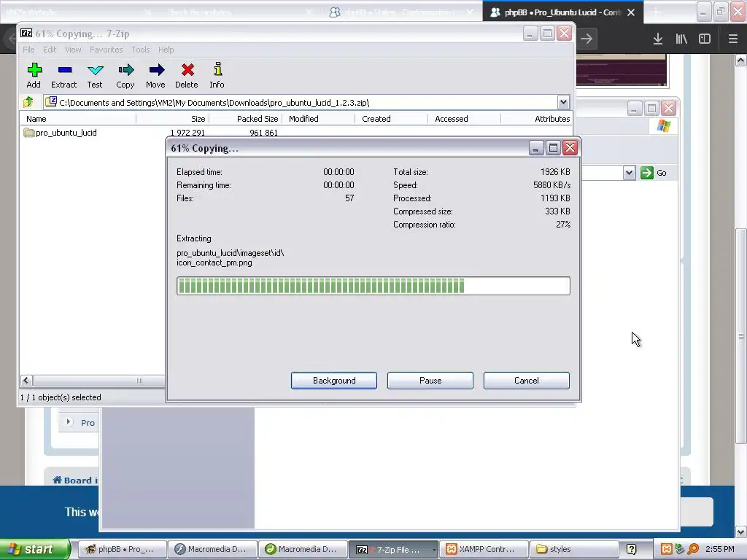
Task: Click the 961 861 packed size value
Action: tap(263, 133)
